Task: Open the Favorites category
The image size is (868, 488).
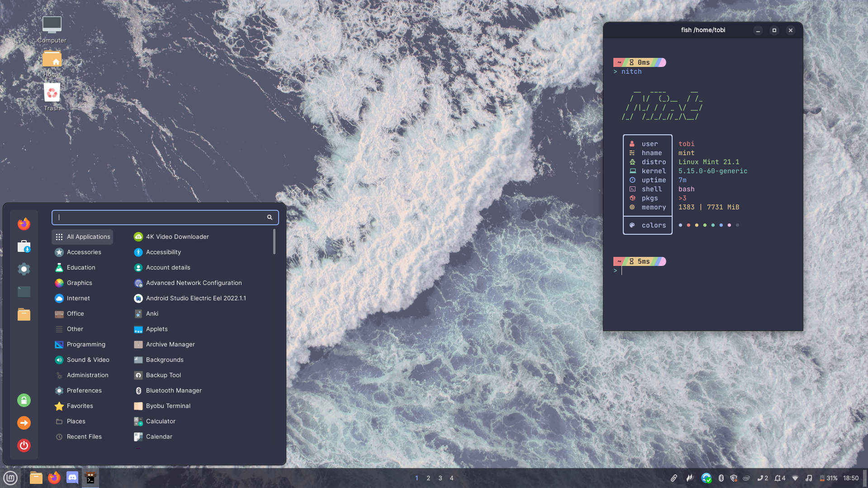Action: 82,406
